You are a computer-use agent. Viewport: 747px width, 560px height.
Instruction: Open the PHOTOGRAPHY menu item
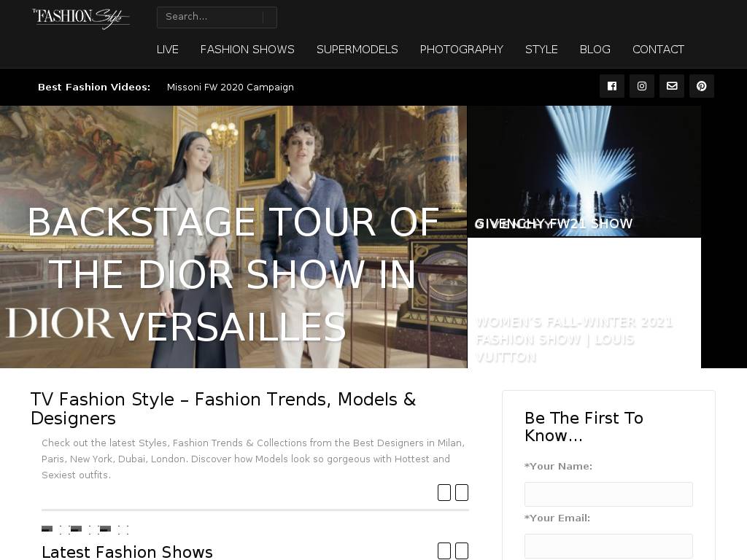click(461, 50)
